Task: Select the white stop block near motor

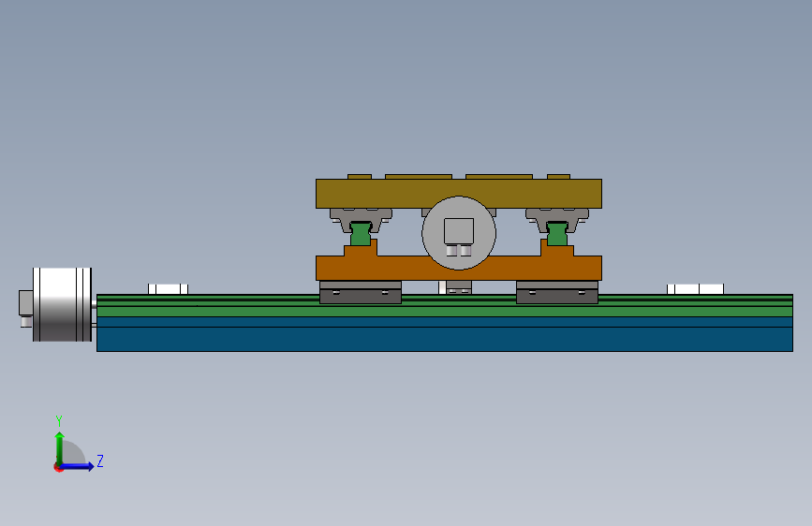Action: click(x=168, y=289)
